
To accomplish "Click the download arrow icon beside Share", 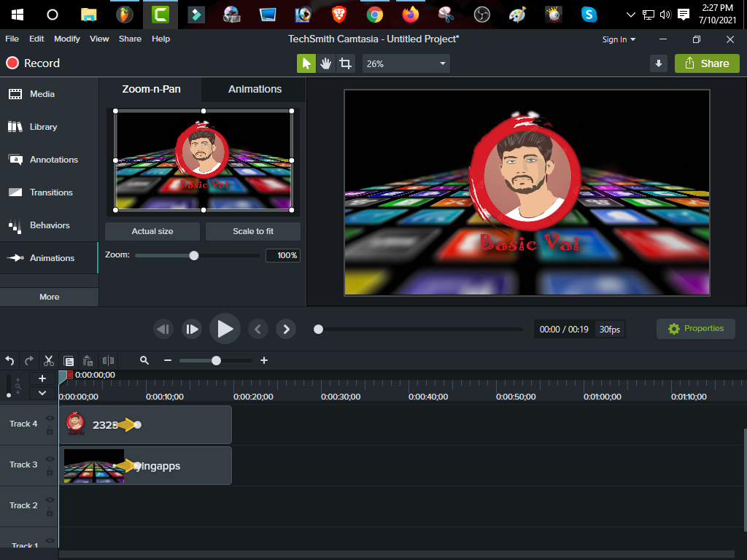I will click(659, 63).
